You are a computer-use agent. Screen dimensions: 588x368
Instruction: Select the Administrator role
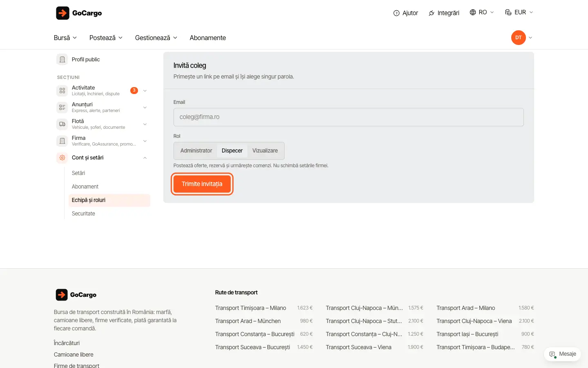tap(196, 151)
